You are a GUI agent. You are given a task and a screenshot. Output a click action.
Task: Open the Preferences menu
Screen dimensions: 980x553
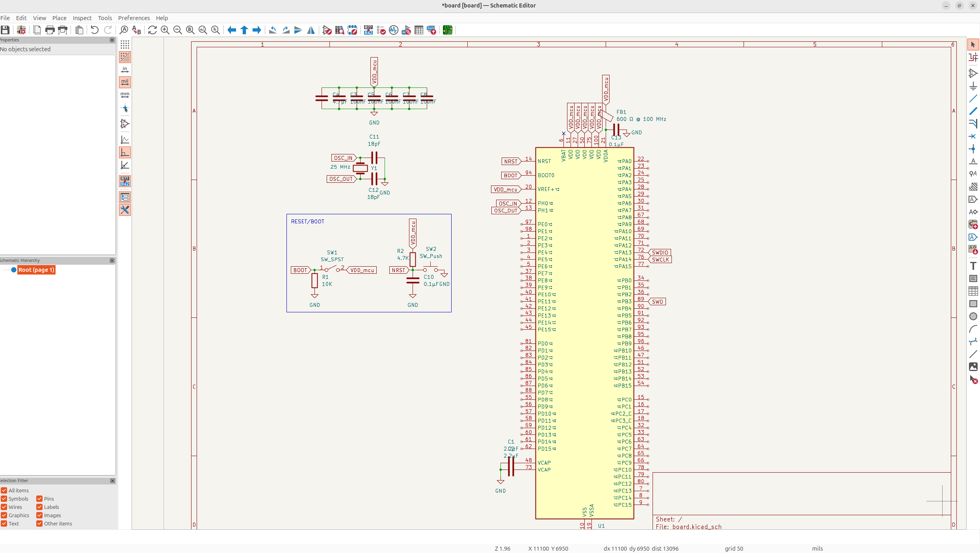tap(134, 18)
